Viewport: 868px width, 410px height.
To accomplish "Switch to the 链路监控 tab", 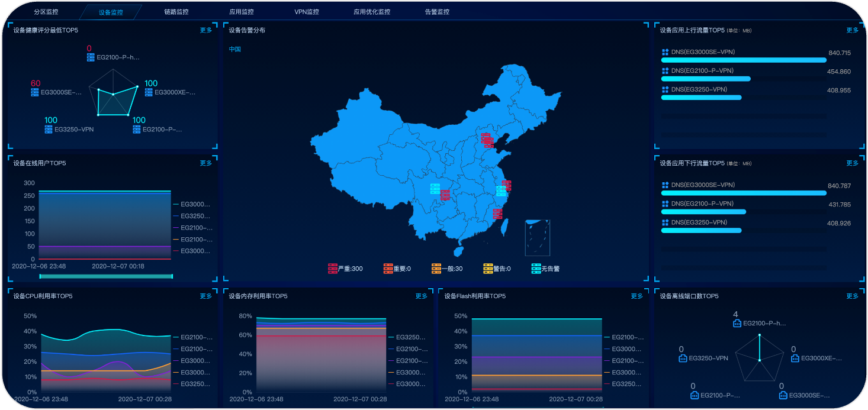I will [x=176, y=12].
